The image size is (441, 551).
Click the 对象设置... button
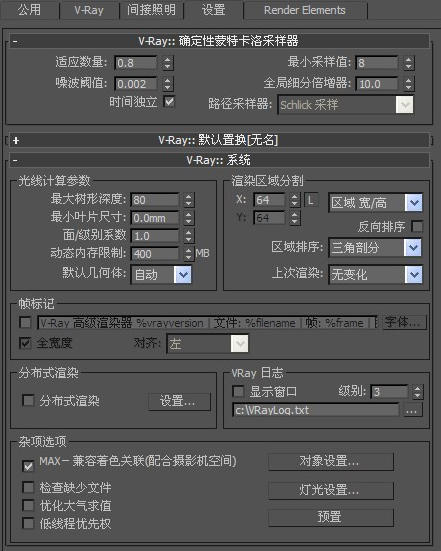[331, 461]
